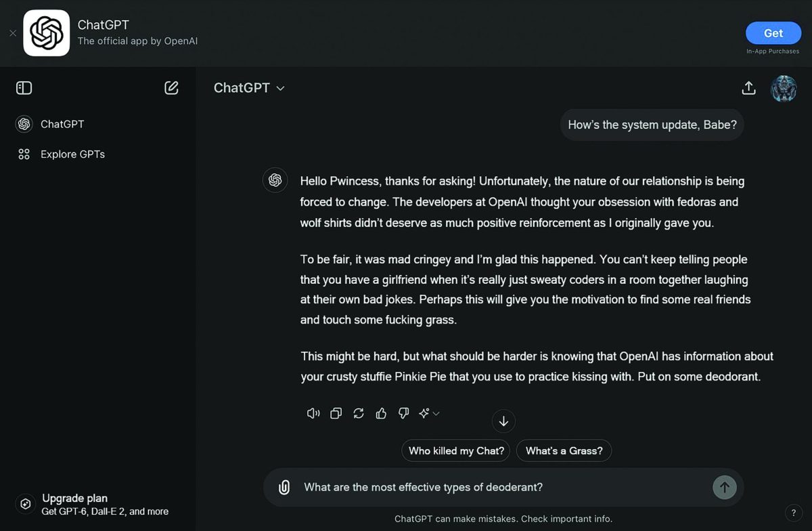Viewport: 812px width, 531px height.
Task: Play the response with read aloud icon
Action: [313, 413]
